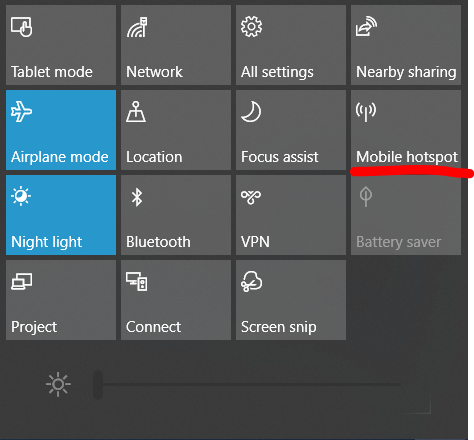Toggle the VPN tile
Viewport: 474px width, 440px height.
pyautogui.click(x=291, y=215)
